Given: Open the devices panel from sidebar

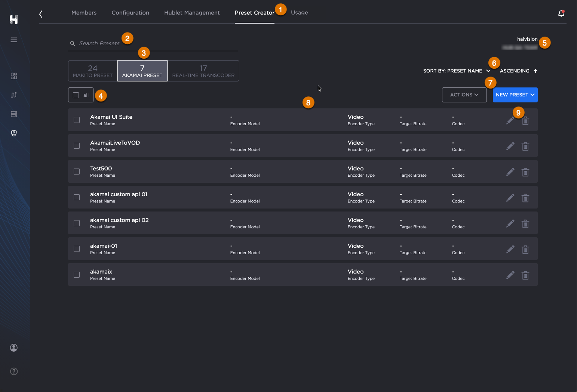Looking at the screenshot, I should click(x=14, y=114).
